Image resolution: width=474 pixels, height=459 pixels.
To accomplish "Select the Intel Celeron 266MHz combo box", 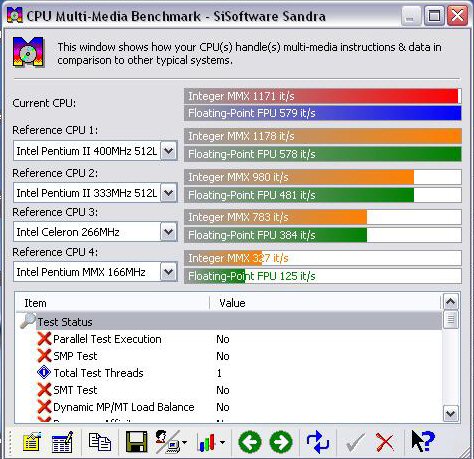I will [95, 232].
